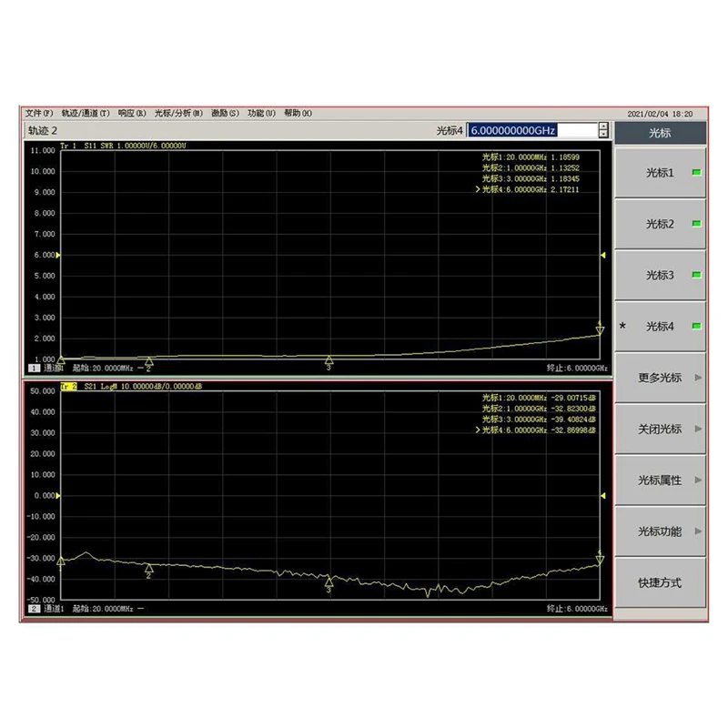This screenshot has height=728, width=728.
Task: Click marker 3 triangle on the S21 trace
Action: point(329,581)
